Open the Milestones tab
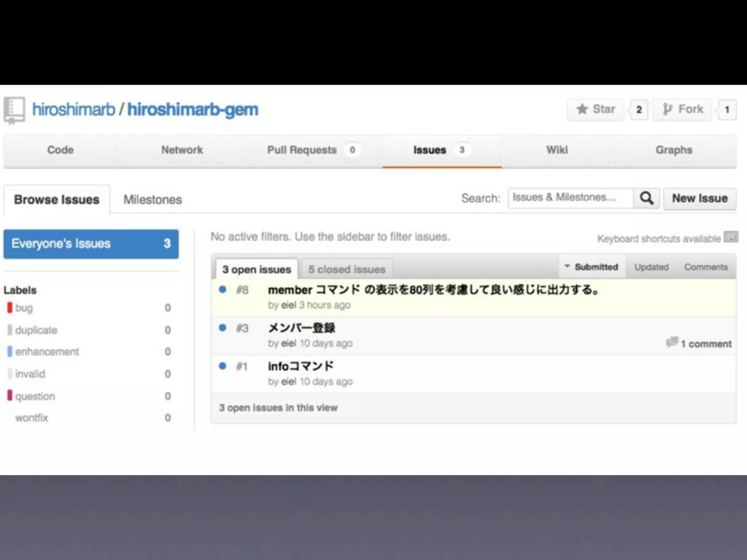 [x=152, y=200]
